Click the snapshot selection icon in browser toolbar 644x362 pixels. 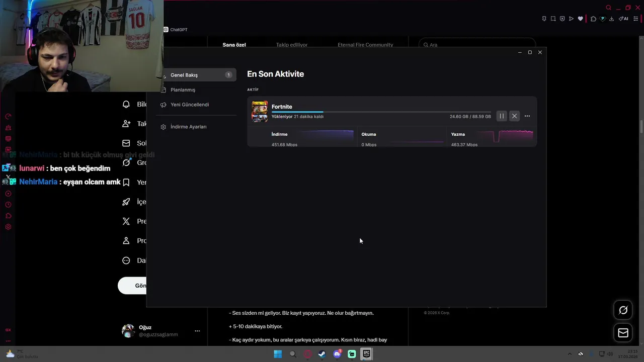point(553,19)
